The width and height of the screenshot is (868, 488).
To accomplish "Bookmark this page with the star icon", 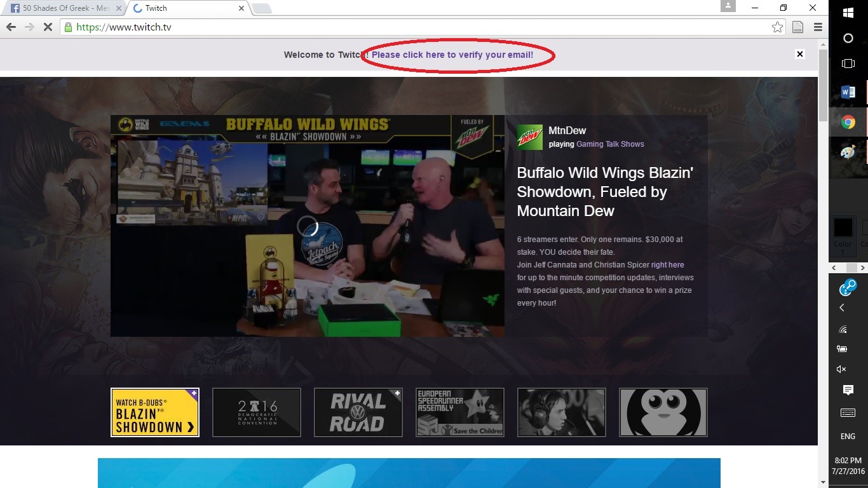I will [x=777, y=27].
